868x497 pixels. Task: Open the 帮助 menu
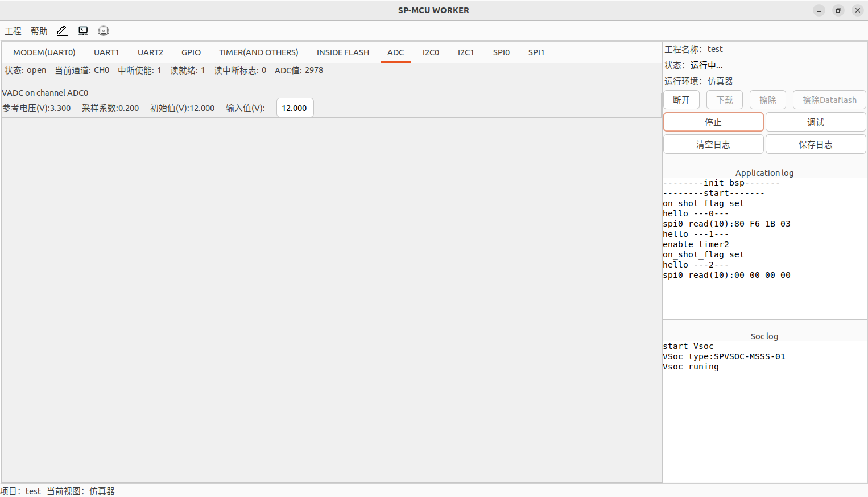coord(39,31)
